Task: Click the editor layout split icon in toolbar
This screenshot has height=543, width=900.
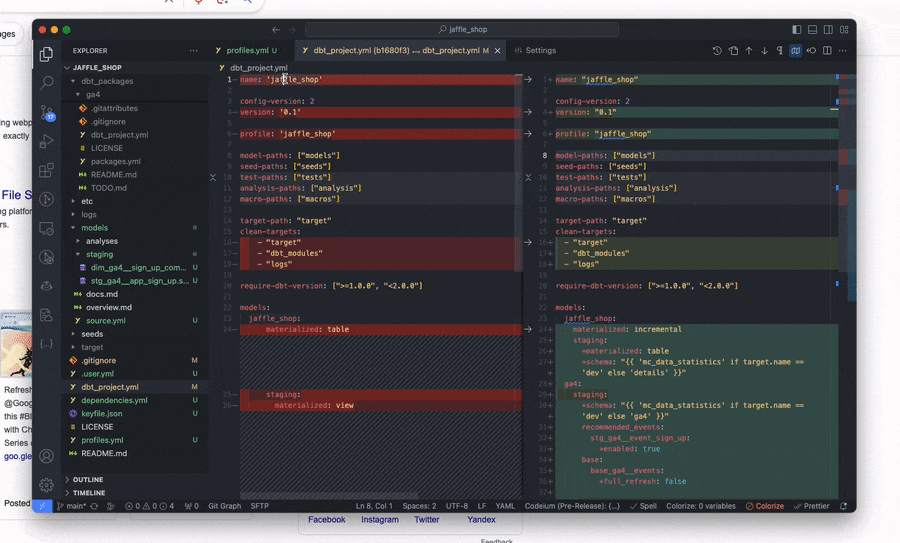Action: click(827, 51)
